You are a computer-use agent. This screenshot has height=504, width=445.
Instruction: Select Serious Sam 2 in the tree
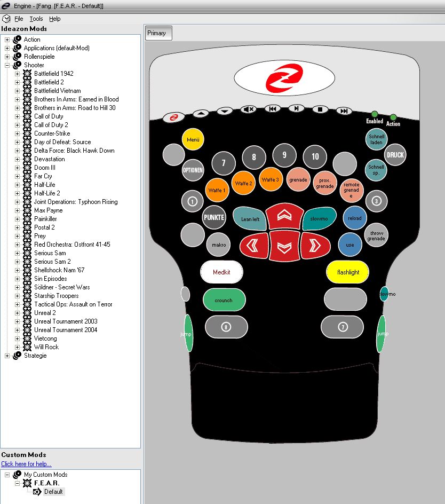pos(52,261)
